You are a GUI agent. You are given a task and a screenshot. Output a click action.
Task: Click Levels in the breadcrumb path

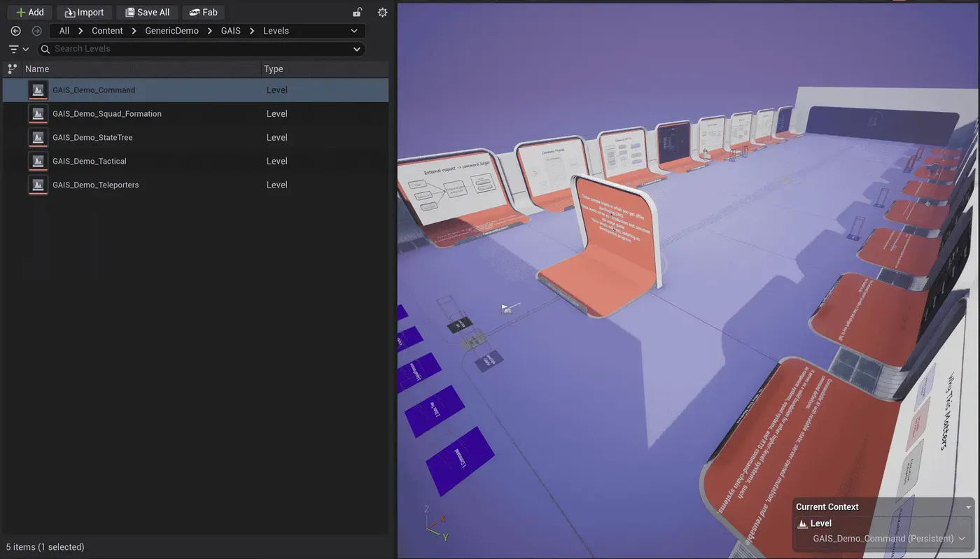pos(276,31)
